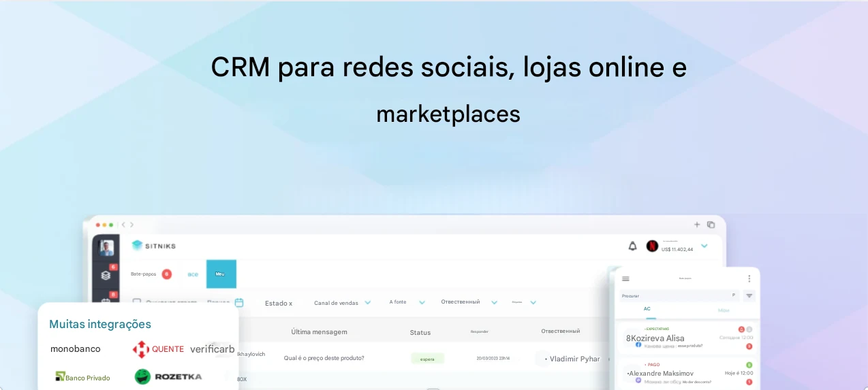868x390 pixels.
Task: Click the red unread badge on Kozireva's chat
Action: tap(749, 346)
